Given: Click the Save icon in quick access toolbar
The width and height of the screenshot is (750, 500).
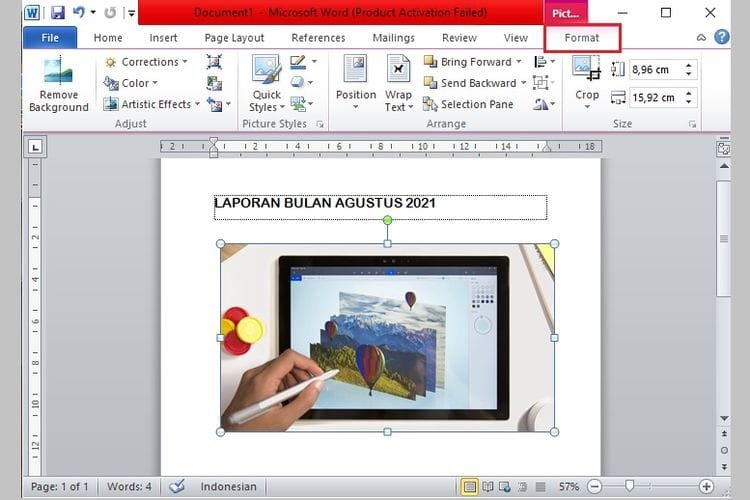Looking at the screenshot, I should click(x=58, y=12).
